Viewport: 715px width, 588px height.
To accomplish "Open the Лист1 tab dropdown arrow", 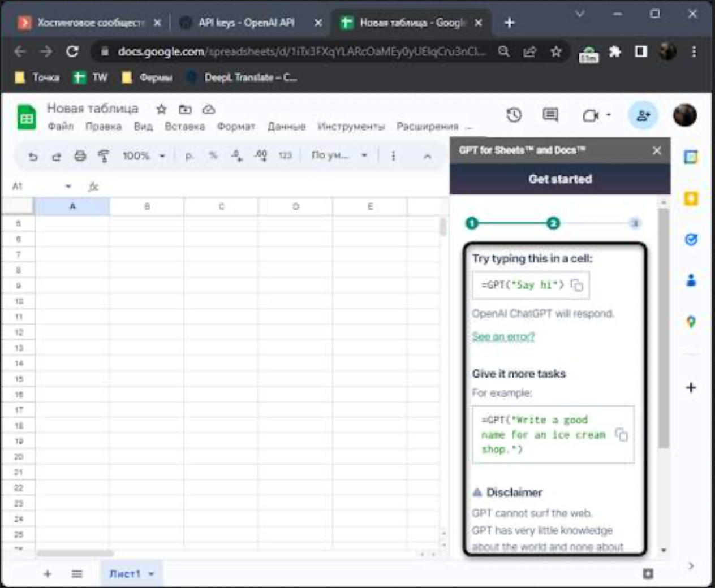I will pyautogui.click(x=152, y=574).
